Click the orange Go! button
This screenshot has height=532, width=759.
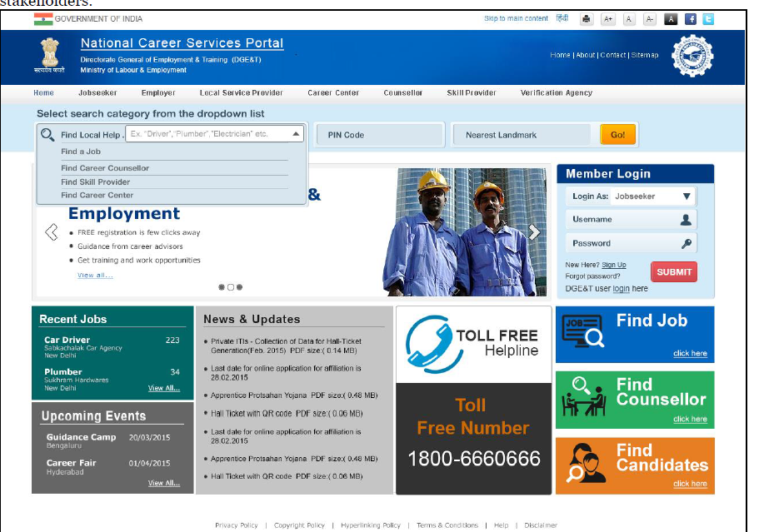617,134
